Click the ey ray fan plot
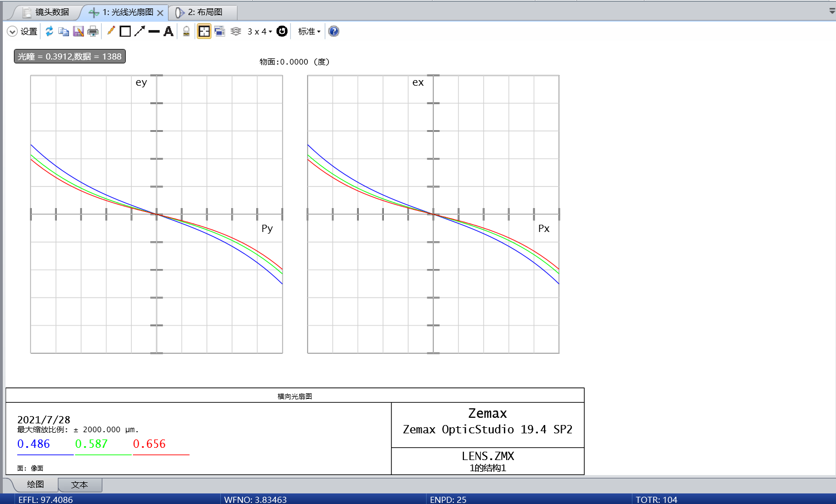 (x=156, y=214)
